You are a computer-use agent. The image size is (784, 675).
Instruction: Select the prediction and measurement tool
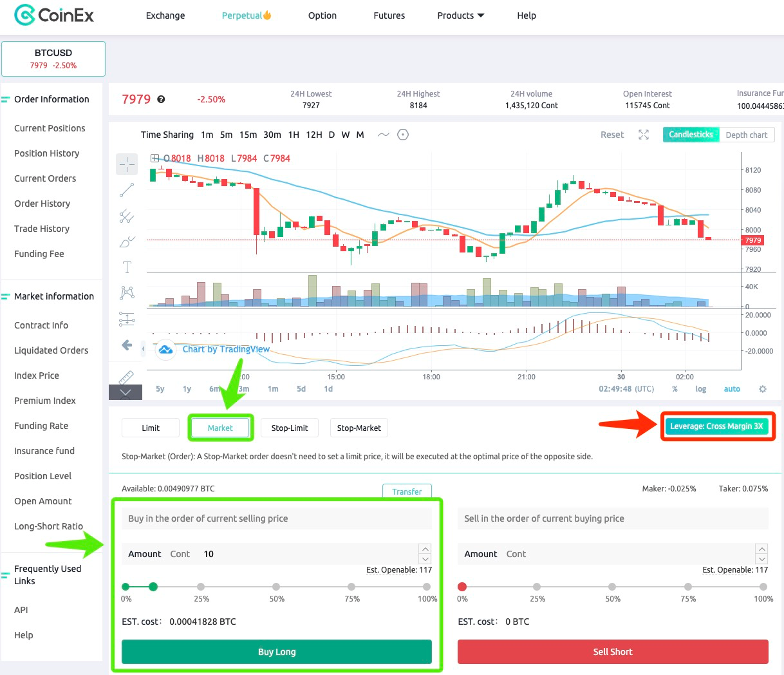(x=127, y=319)
